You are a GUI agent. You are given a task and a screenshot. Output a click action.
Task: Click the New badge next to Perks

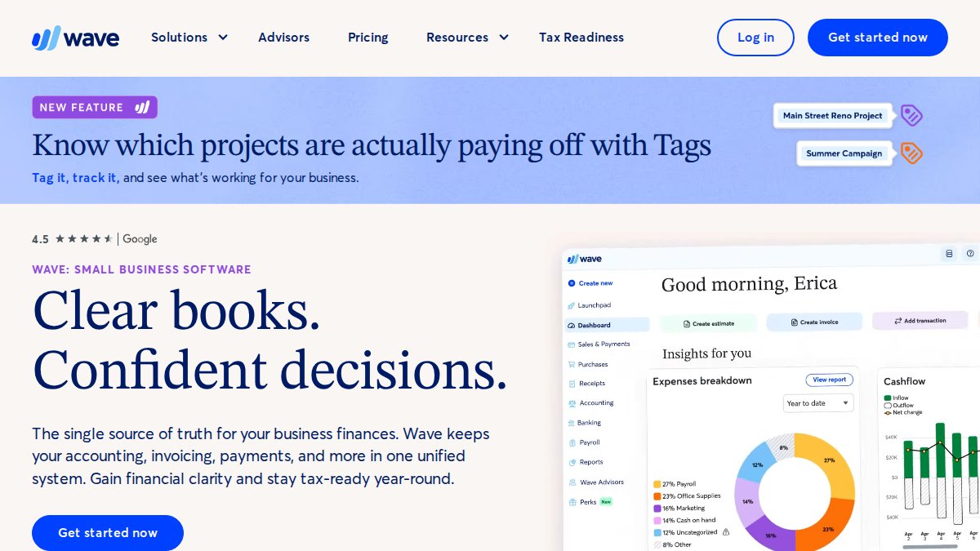[x=606, y=502]
